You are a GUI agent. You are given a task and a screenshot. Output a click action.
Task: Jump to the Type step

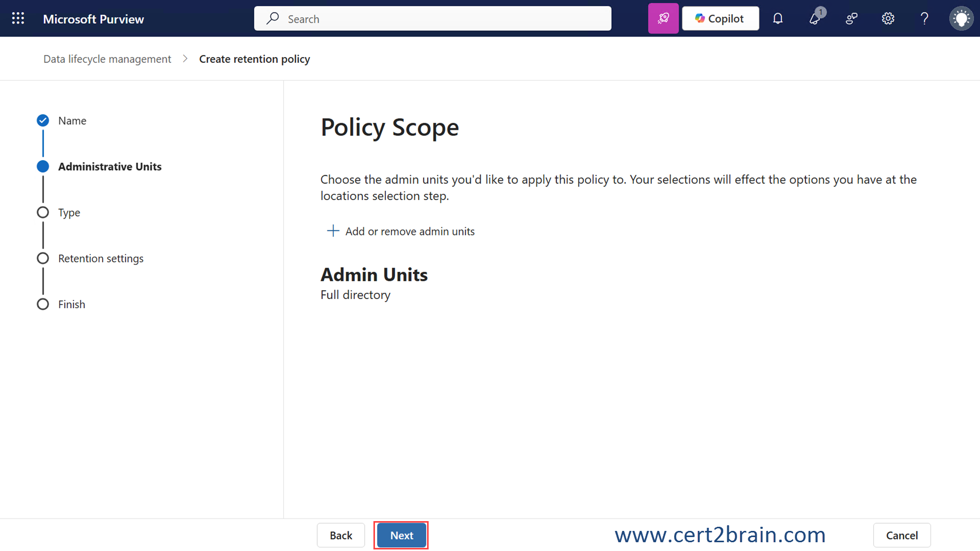pos(69,212)
